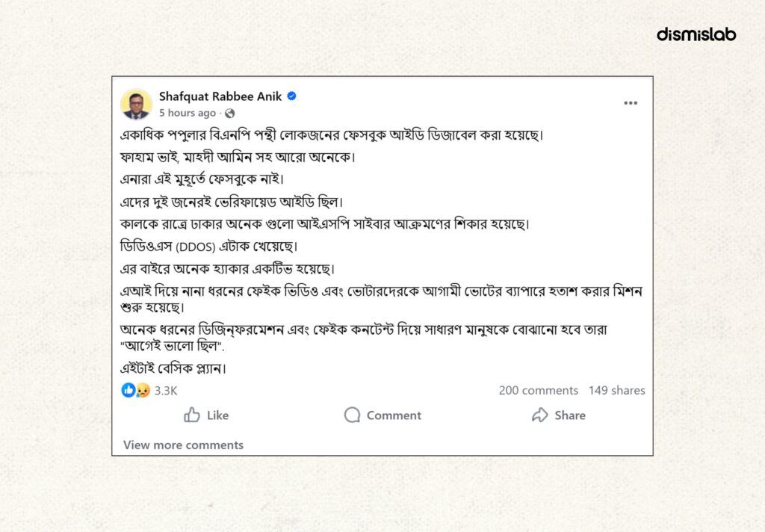Click the "5 hours ago" timestamp

point(187,113)
